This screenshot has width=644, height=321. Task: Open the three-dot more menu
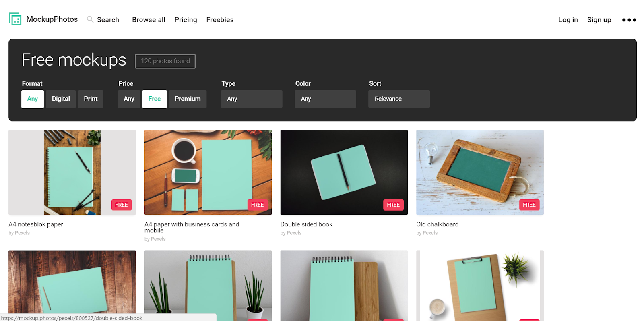[x=629, y=20]
